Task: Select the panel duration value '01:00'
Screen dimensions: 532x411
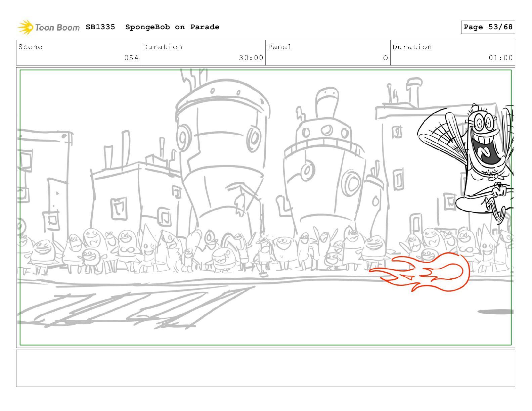Action: click(x=501, y=58)
